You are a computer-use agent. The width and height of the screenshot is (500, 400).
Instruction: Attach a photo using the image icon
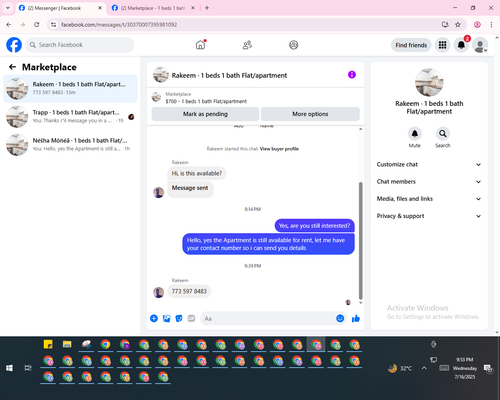[x=166, y=318]
